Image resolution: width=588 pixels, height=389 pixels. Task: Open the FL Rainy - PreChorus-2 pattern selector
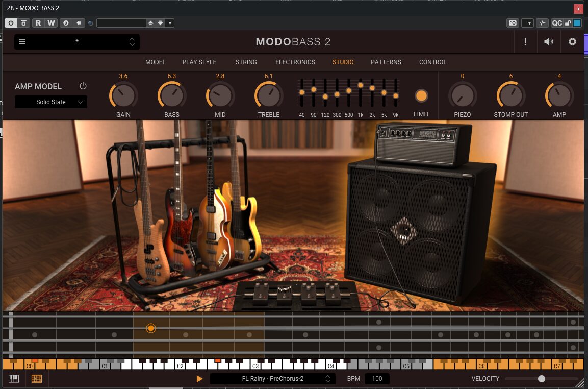coord(273,378)
